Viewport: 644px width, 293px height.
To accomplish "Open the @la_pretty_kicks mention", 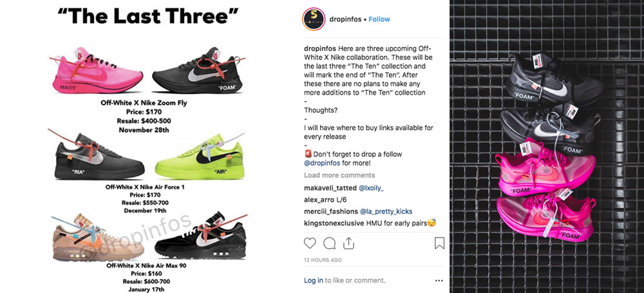I will click(x=386, y=211).
